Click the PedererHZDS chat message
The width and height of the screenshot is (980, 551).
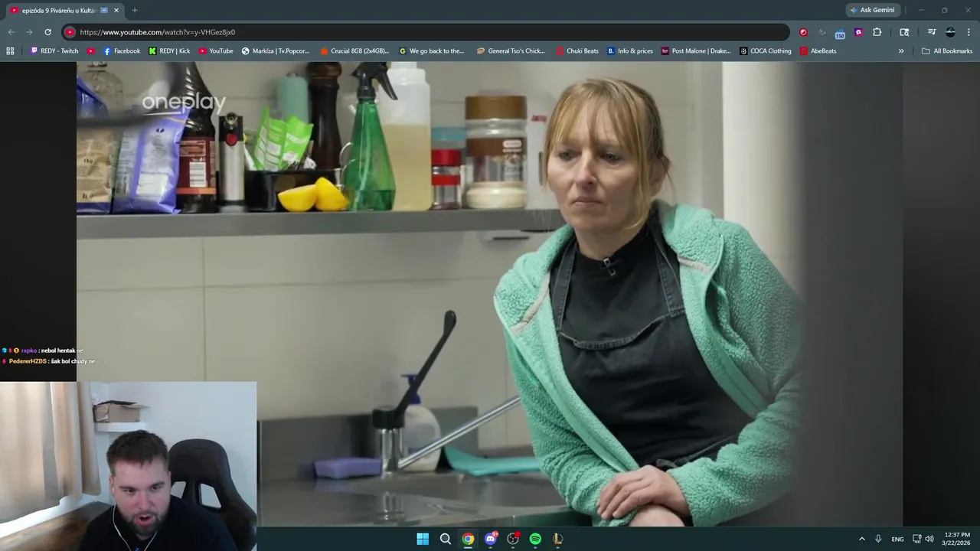[48, 361]
